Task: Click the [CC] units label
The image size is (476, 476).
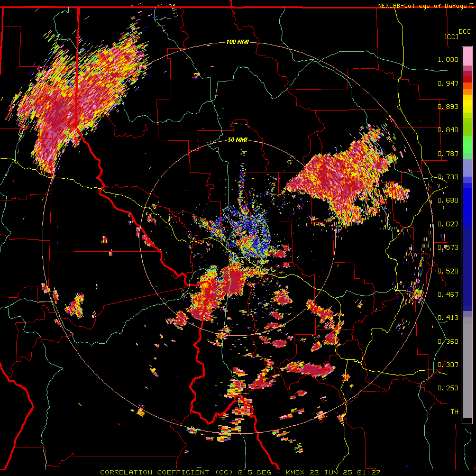Action: click(x=451, y=36)
